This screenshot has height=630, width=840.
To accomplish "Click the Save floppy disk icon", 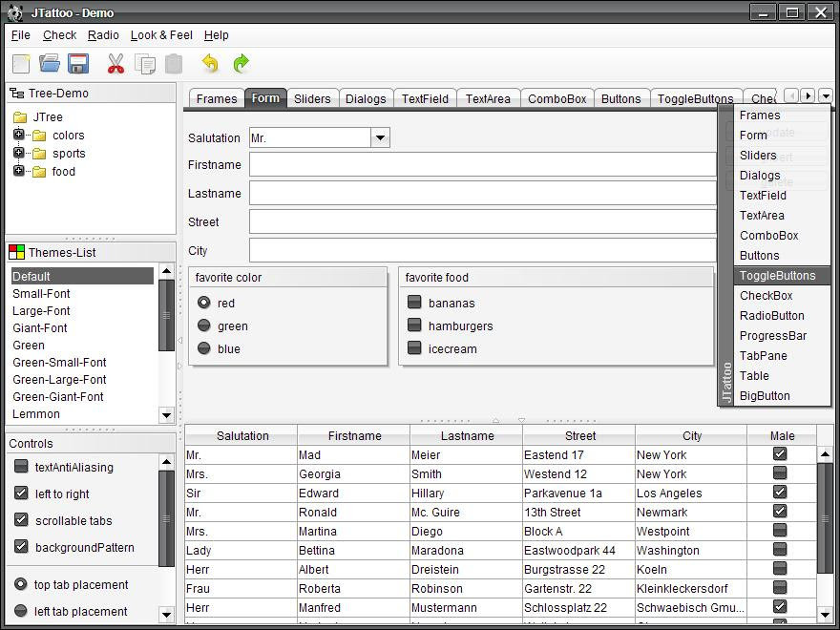I will pos(78,64).
